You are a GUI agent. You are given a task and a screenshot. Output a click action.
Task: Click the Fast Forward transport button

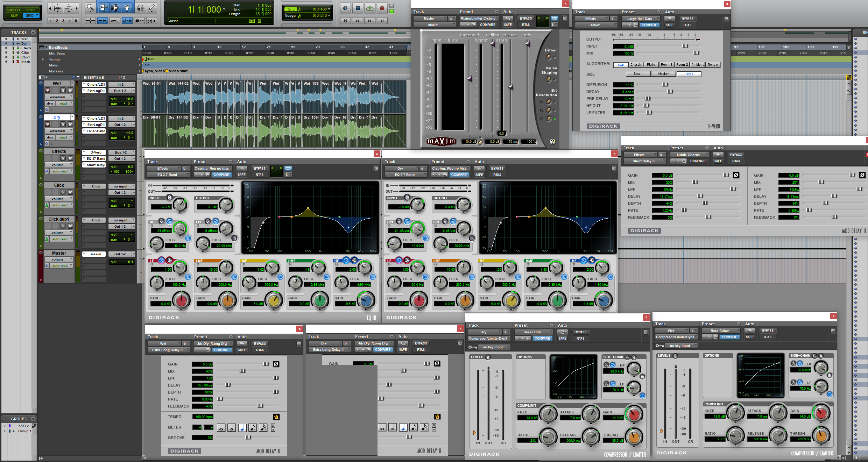pyautogui.click(x=370, y=21)
